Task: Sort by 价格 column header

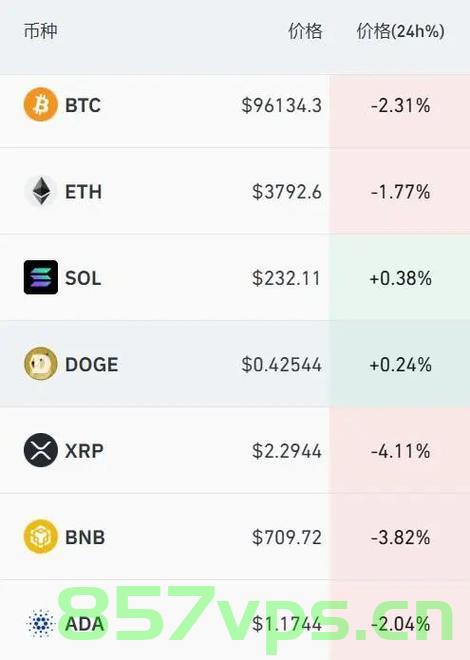Action: (x=305, y=31)
